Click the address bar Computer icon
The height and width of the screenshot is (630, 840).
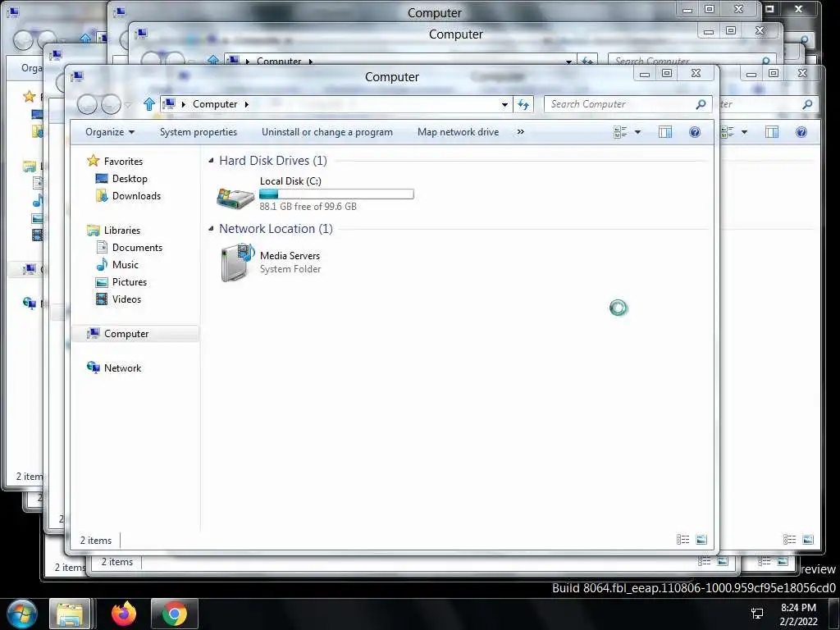(x=169, y=104)
